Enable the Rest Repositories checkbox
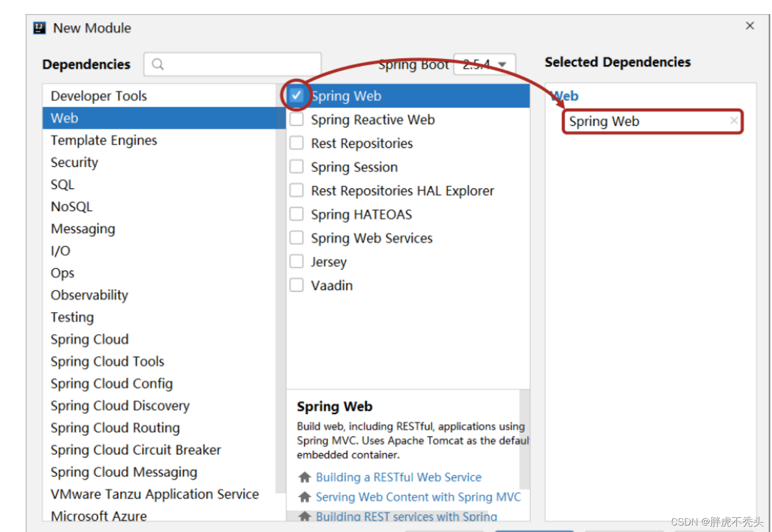This screenshot has width=772, height=532. [297, 143]
